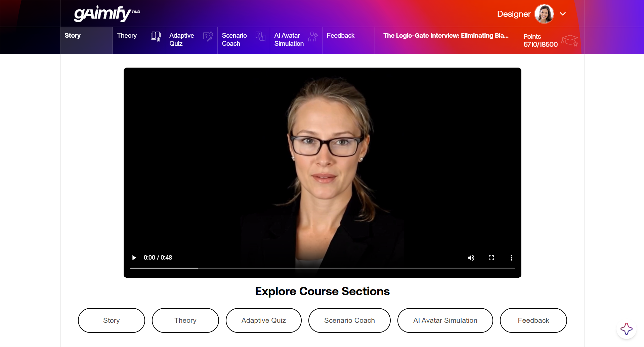
Task: Mute the video volume
Action: coord(471,258)
